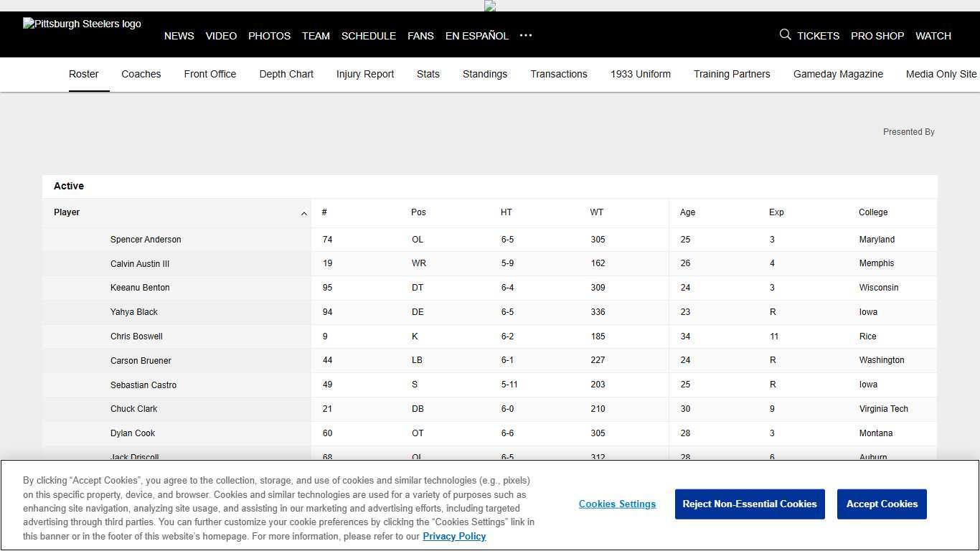This screenshot has height=551, width=980.
Task: Click the Pittsburgh Steelers logo
Action: [81, 24]
